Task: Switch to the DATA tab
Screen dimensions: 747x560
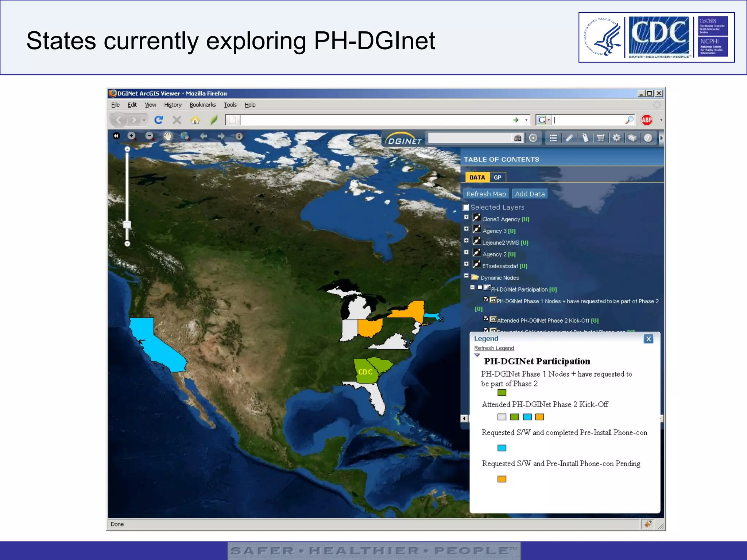Action: click(477, 178)
